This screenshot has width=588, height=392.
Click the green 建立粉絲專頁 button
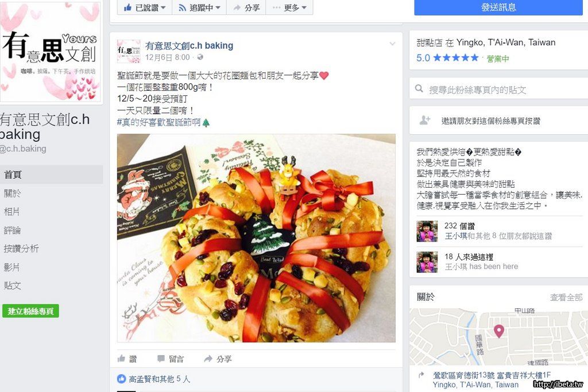tap(30, 311)
